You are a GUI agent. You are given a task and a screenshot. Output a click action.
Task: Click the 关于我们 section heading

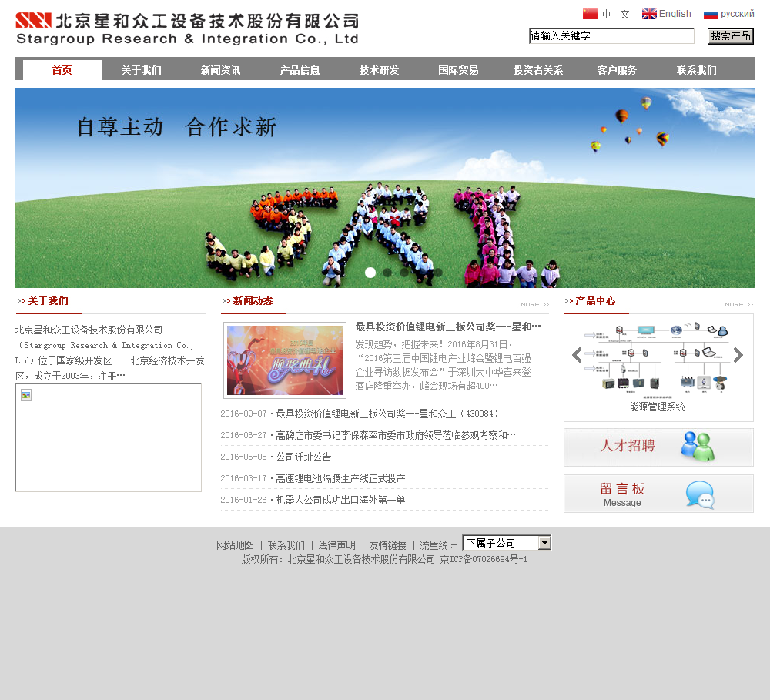[48, 300]
